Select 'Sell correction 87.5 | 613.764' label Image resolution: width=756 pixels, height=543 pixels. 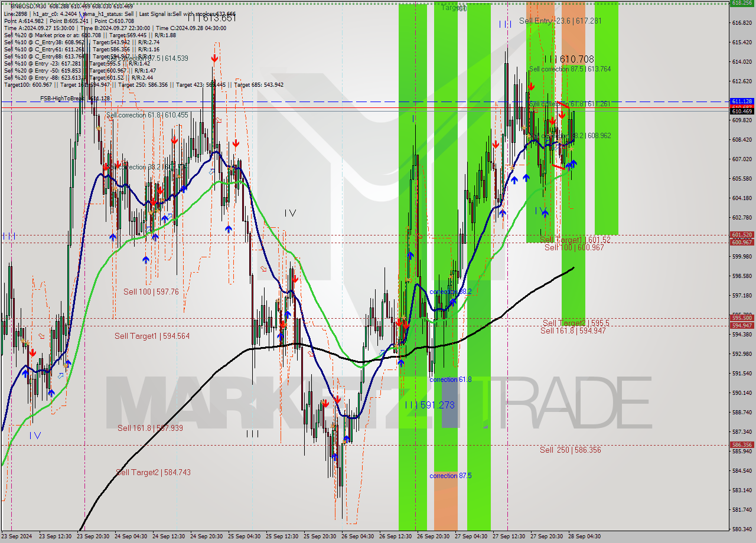tap(570, 69)
